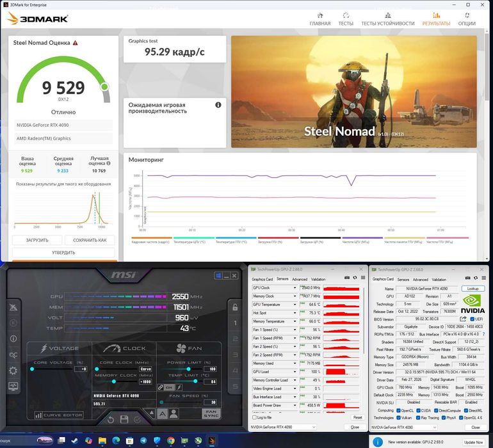Toggle the power/temp link chain icon
This screenshot has width=493, height=448.
pyautogui.click(x=160, y=387)
